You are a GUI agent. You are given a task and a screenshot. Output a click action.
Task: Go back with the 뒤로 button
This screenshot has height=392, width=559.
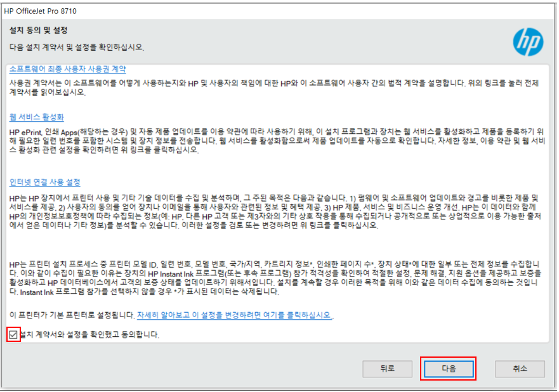[388, 369]
